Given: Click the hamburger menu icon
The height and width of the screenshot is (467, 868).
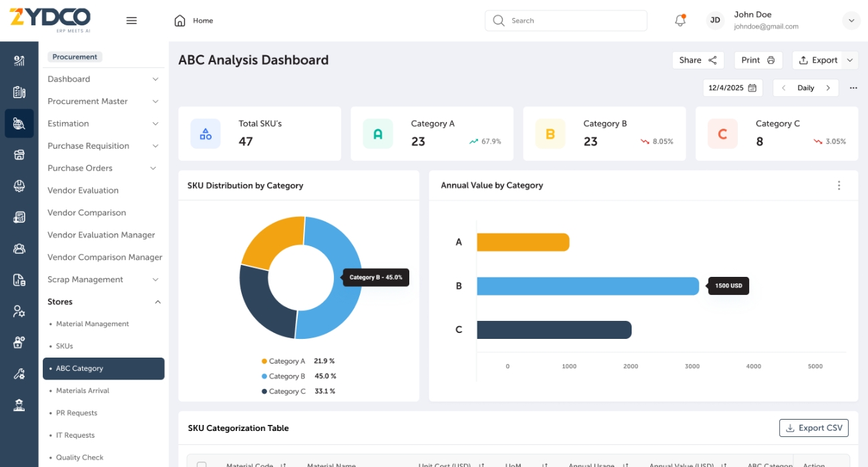Looking at the screenshot, I should 132,21.
